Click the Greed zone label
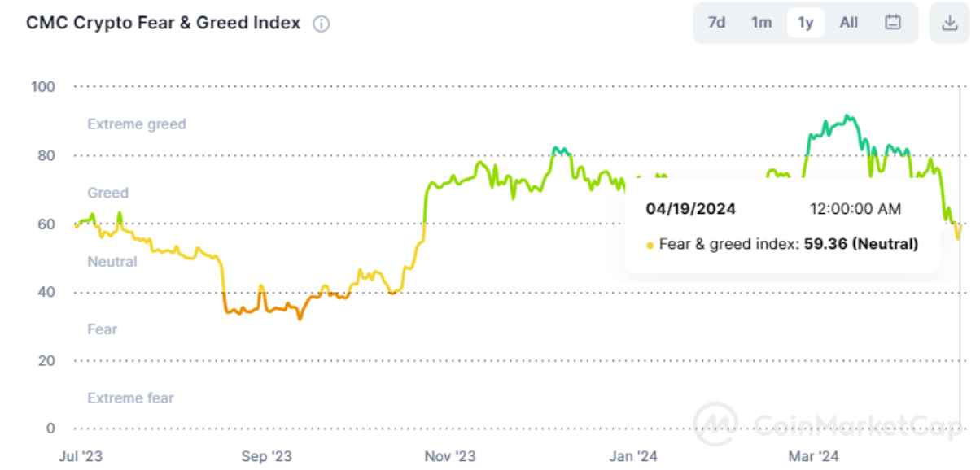Viewport: 980px width, 470px height. (107, 193)
